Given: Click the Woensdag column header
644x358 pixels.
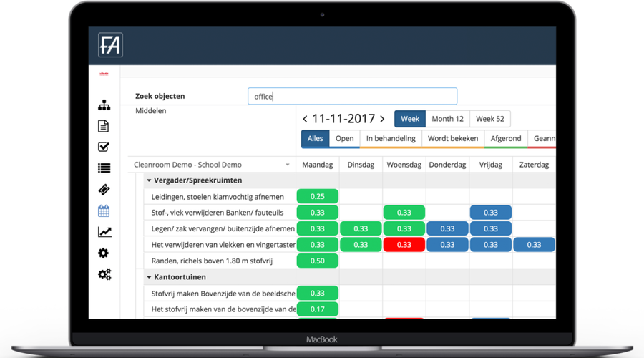Looking at the screenshot, I should click(x=404, y=165).
